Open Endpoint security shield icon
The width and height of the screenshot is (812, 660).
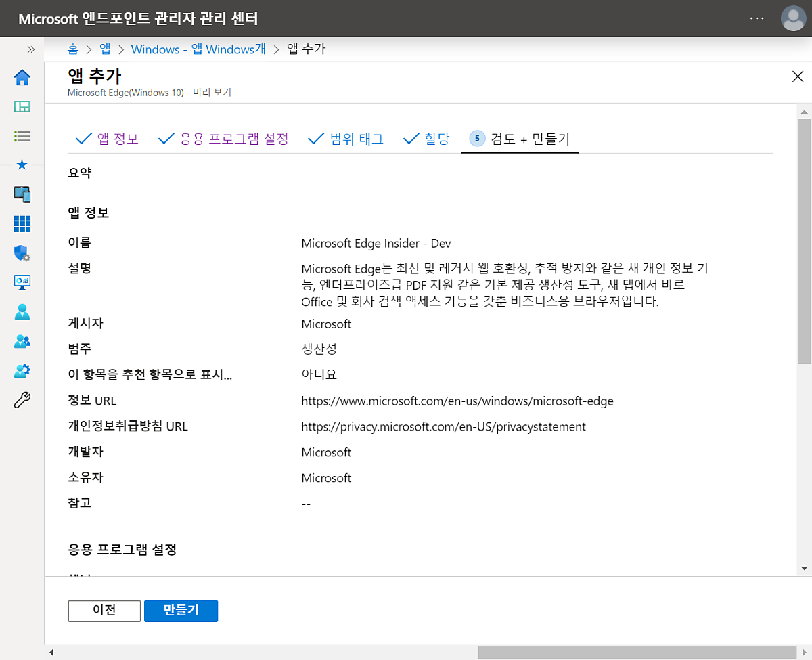[x=22, y=253]
